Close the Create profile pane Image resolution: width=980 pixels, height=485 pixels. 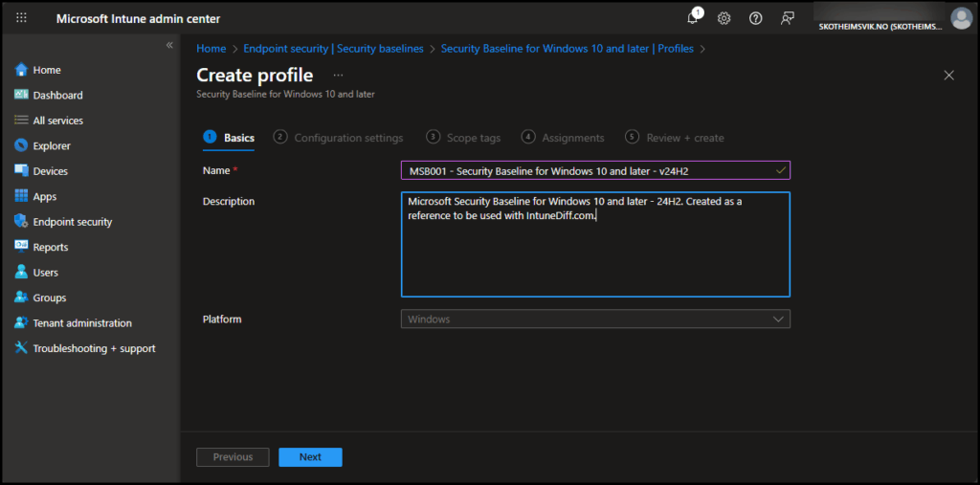click(x=948, y=75)
